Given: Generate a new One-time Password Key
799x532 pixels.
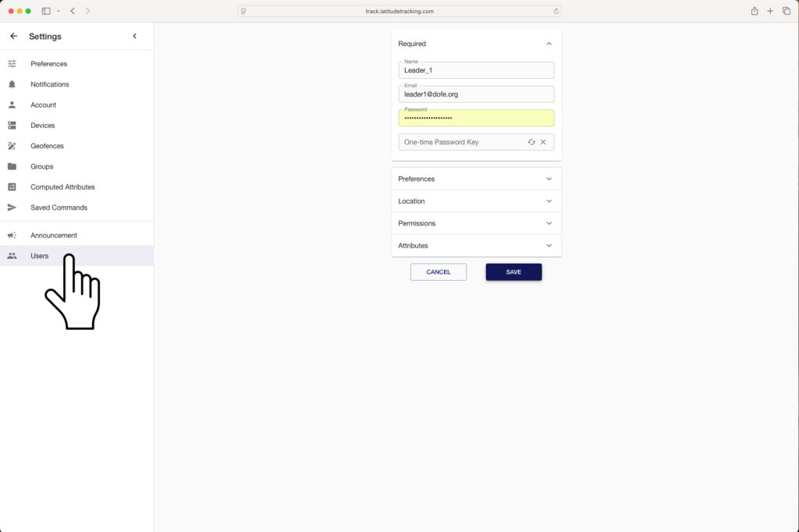Looking at the screenshot, I should tap(531, 142).
